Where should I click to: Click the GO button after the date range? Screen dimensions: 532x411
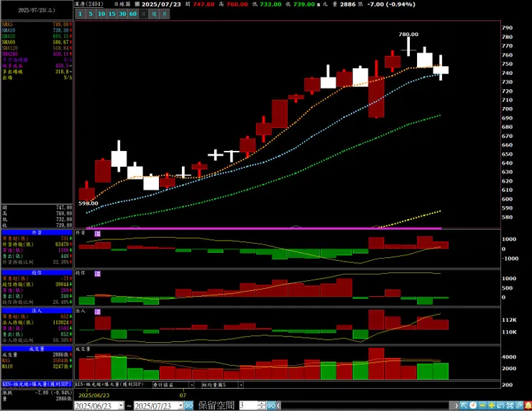pyautogui.click(x=189, y=405)
